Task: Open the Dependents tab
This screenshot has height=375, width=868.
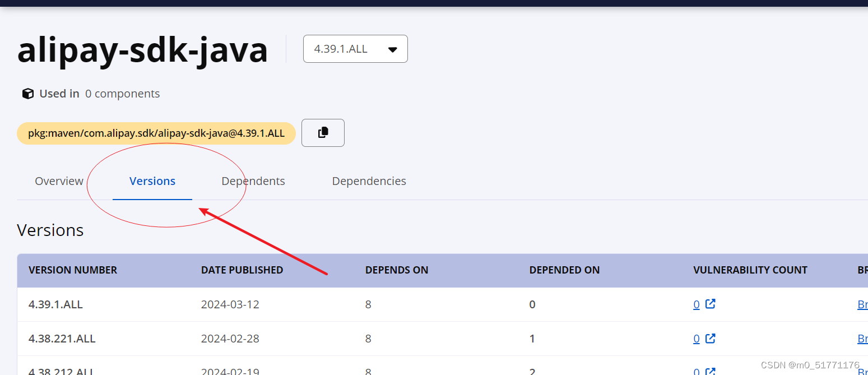Action: click(x=253, y=181)
